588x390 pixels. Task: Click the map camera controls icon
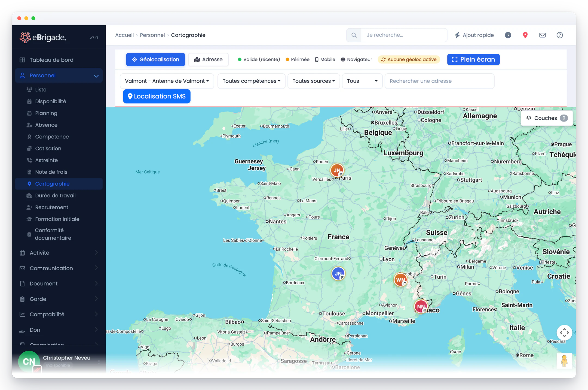pos(564,332)
